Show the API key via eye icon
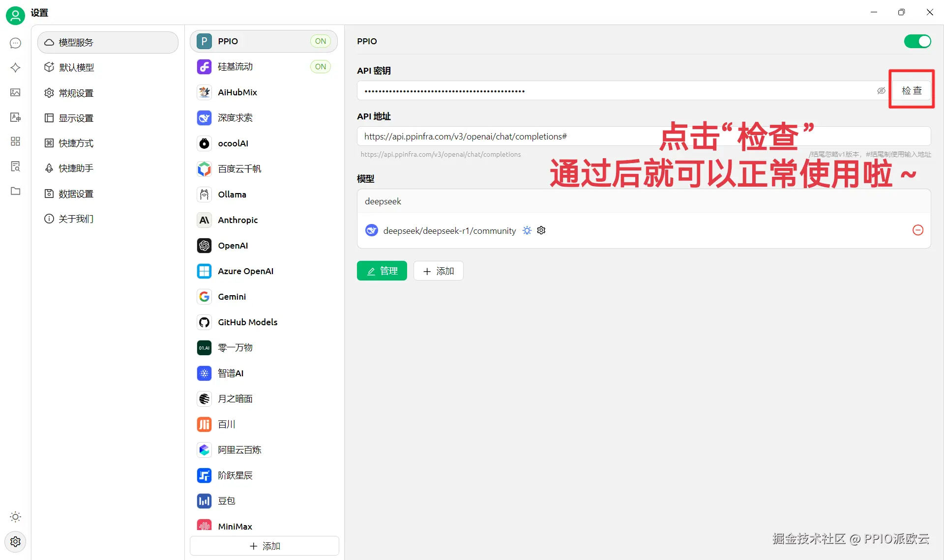The height and width of the screenshot is (560, 944). coord(881,91)
